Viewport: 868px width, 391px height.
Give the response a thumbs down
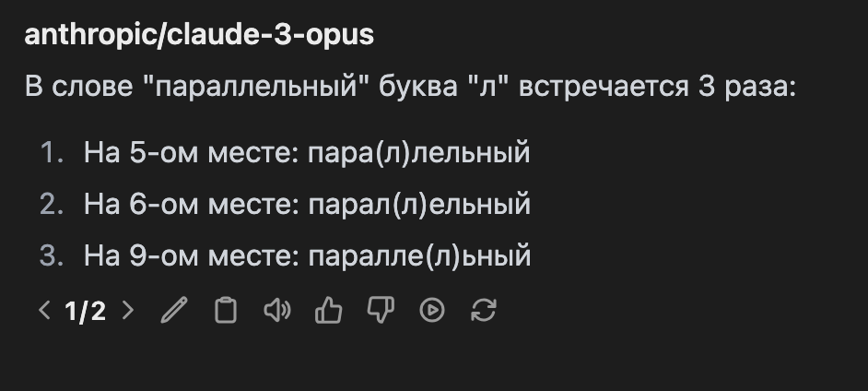coord(381,311)
